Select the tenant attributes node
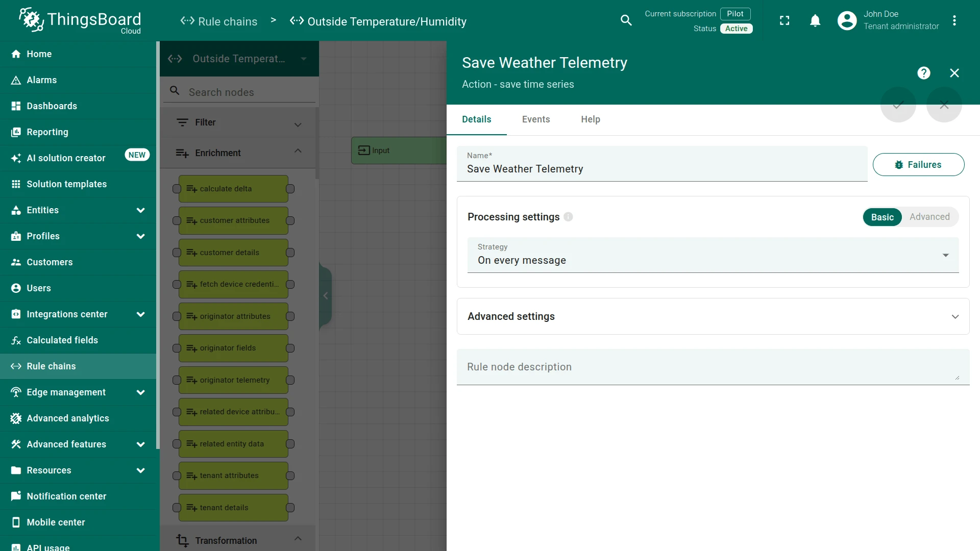The image size is (980, 551). 233,475
